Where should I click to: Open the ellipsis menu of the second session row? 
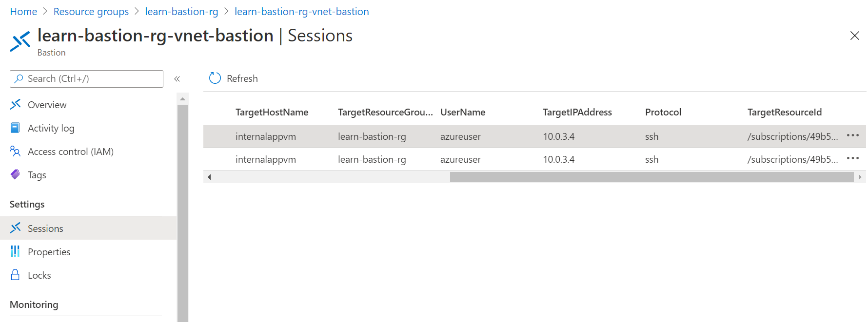click(x=853, y=158)
